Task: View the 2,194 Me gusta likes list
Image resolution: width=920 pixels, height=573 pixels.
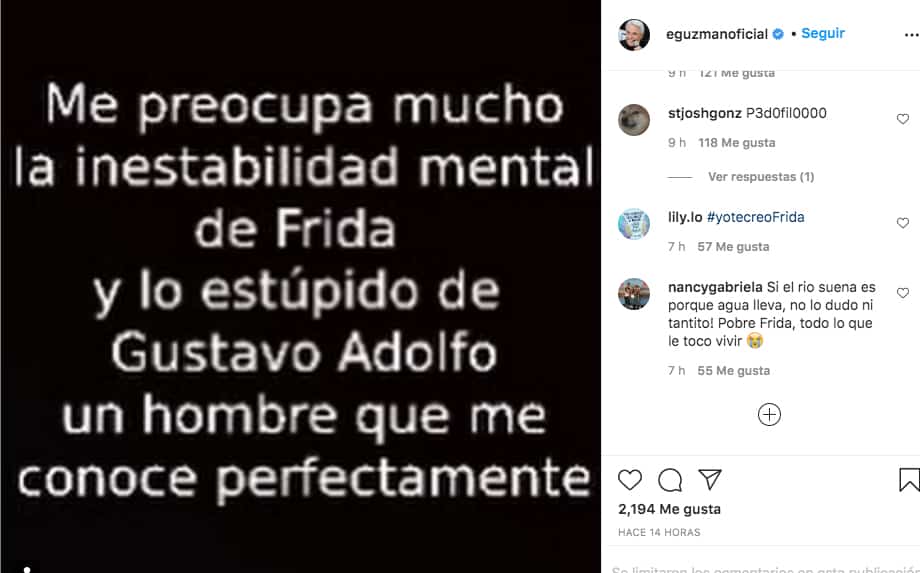Action: click(669, 509)
